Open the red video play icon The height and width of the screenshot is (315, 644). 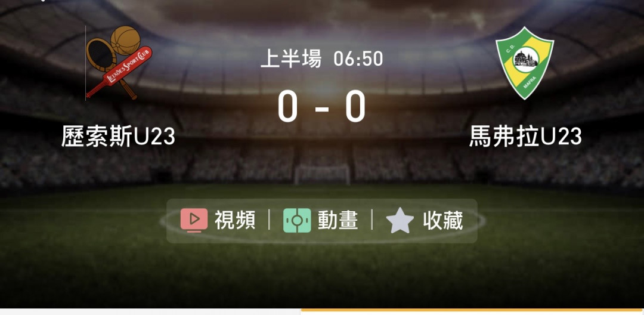click(x=194, y=221)
